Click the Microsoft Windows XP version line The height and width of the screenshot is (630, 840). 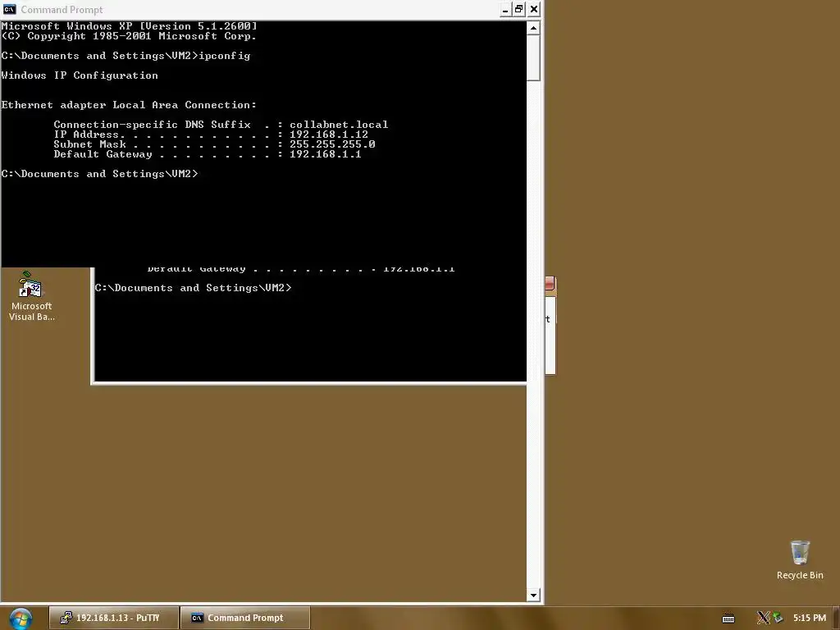point(129,25)
